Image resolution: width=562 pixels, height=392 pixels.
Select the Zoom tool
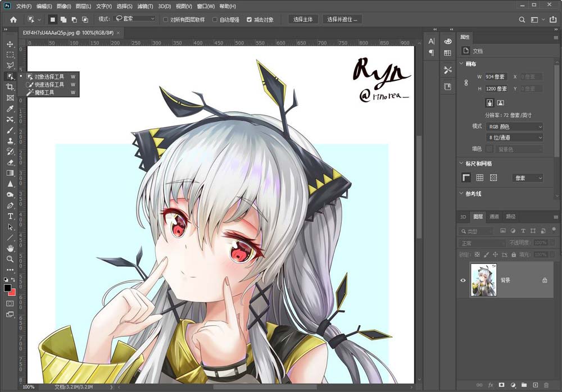click(x=10, y=259)
